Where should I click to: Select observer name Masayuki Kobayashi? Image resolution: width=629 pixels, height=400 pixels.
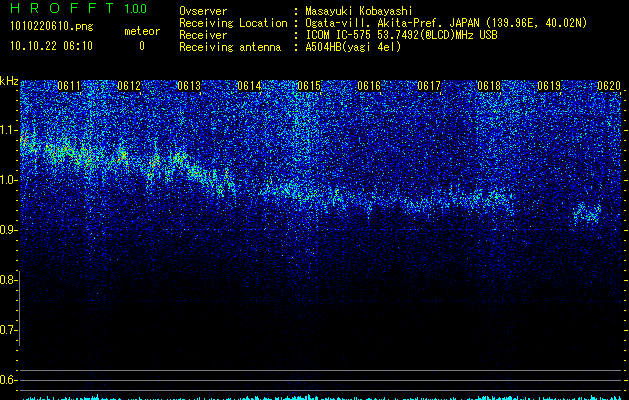[359, 11]
